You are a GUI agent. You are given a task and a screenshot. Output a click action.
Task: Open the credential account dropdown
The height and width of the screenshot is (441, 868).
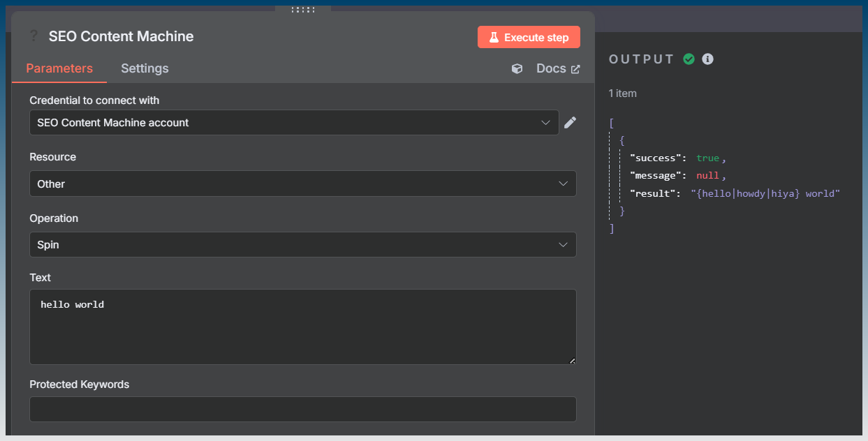point(294,122)
